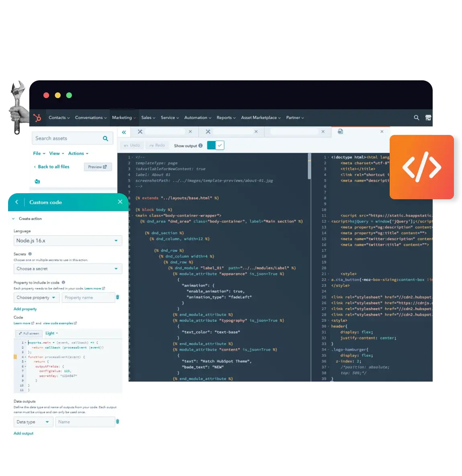This screenshot has height=476, width=462.
Task: Select the second tab's module tools icon
Action: coord(208,131)
